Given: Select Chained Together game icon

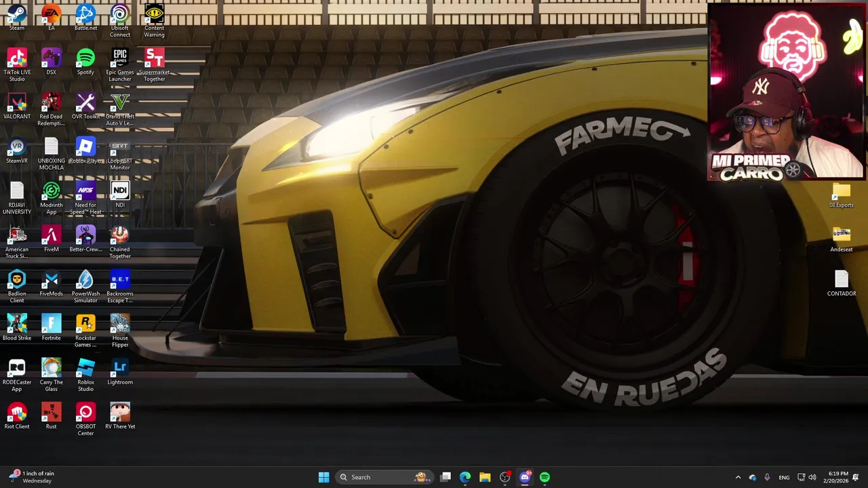Looking at the screenshot, I should [120, 243].
